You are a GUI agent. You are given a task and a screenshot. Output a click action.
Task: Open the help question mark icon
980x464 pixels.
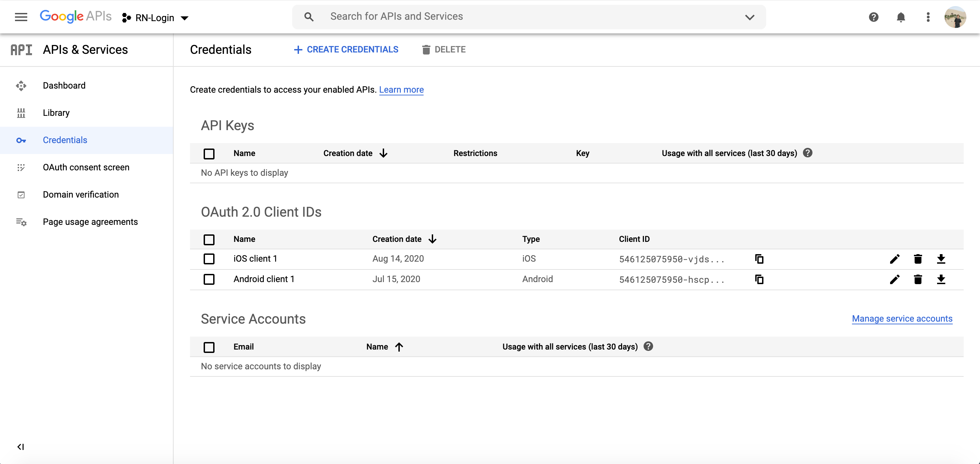(873, 17)
